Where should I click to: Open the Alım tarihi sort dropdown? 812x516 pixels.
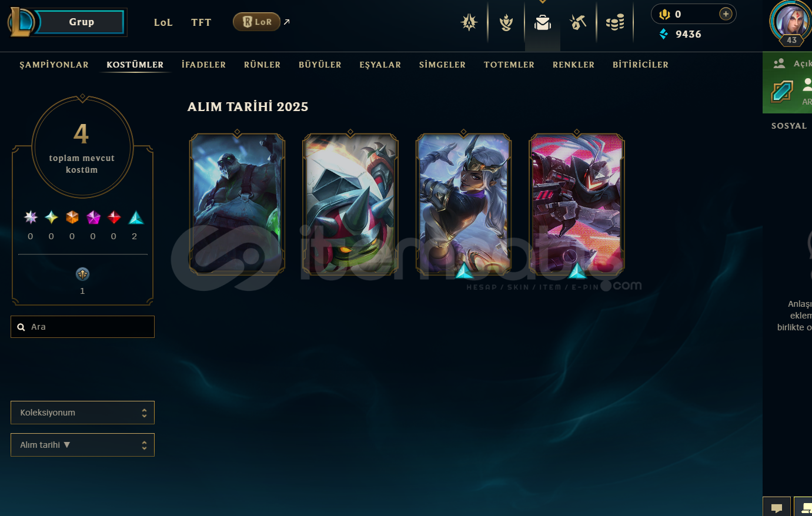(82, 445)
